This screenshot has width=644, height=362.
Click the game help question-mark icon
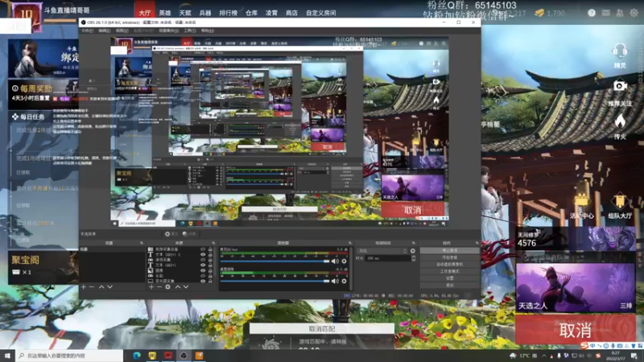click(x=592, y=13)
